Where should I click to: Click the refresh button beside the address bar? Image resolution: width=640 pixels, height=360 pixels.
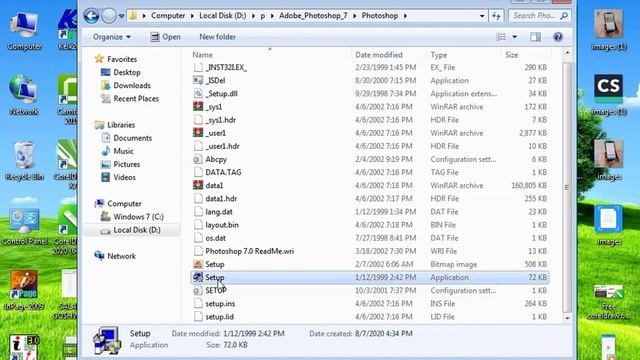(x=496, y=16)
